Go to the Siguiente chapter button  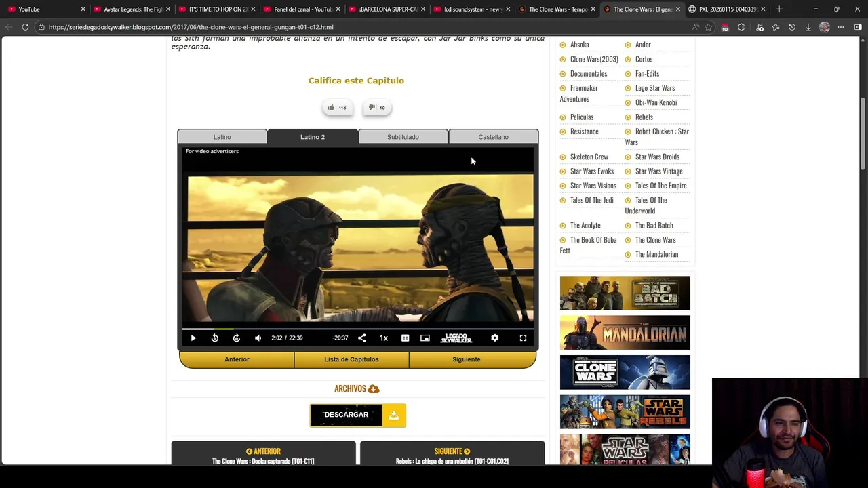click(x=466, y=359)
